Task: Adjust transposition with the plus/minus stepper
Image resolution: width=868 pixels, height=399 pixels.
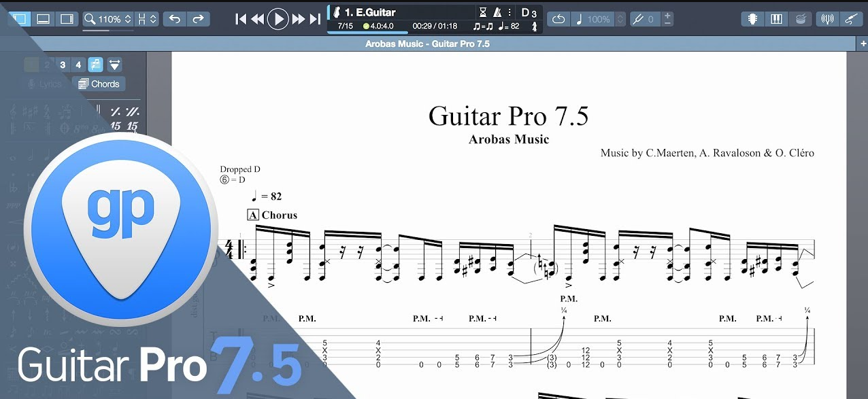Action: tap(667, 19)
